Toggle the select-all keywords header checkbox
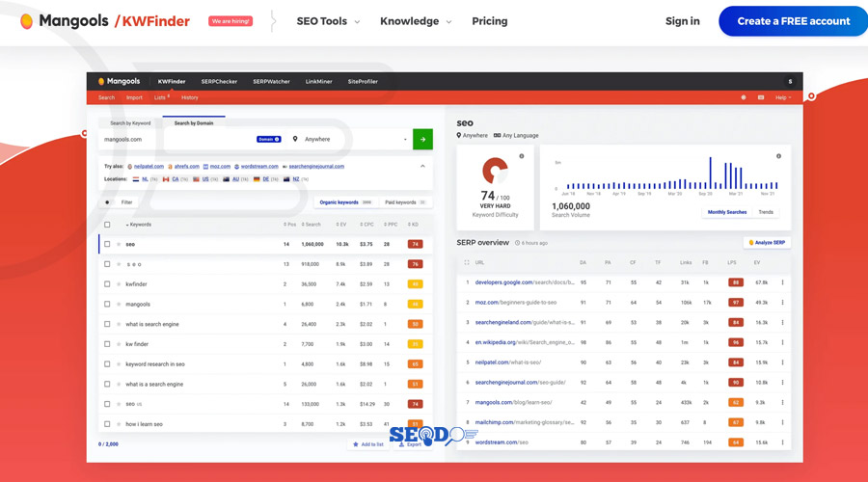868x482 pixels. [107, 225]
